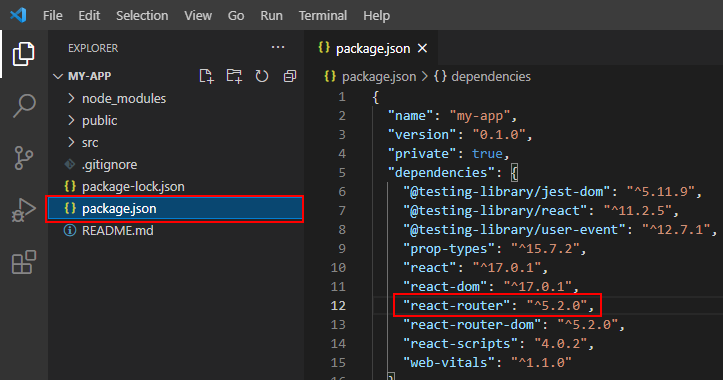Screen dimensions: 723x380
Task: Click New Folder icon in explorer header
Action: [234, 76]
